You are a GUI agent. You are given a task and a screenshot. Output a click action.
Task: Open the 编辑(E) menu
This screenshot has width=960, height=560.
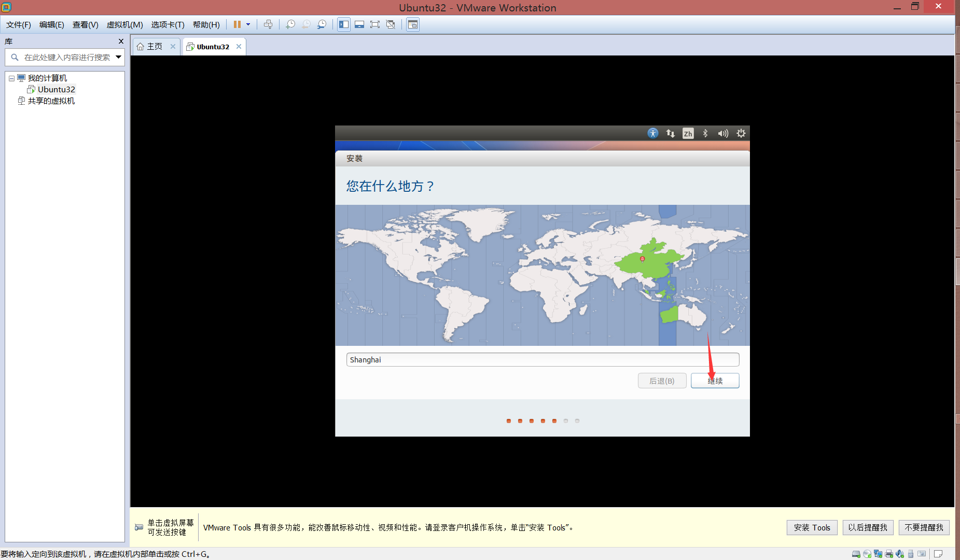(52, 25)
